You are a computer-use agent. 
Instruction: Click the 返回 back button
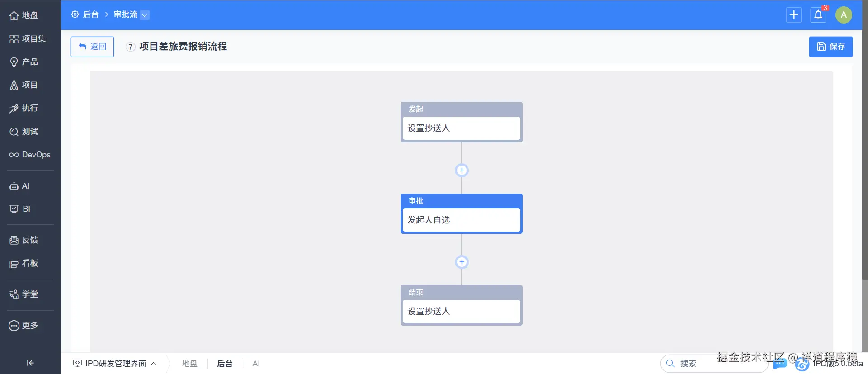[x=92, y=47]
